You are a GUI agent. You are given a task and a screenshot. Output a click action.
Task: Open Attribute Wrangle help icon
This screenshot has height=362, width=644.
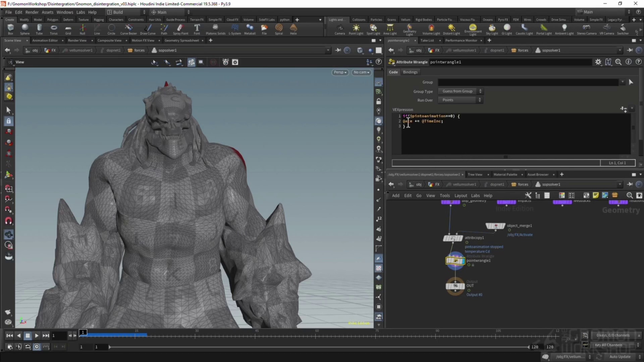639,62
